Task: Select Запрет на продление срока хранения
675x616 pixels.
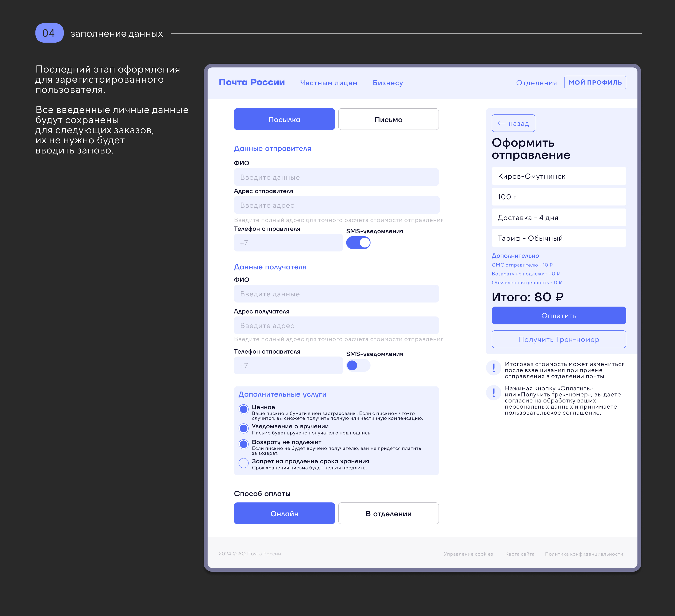Action: click(x=243, y=463)
